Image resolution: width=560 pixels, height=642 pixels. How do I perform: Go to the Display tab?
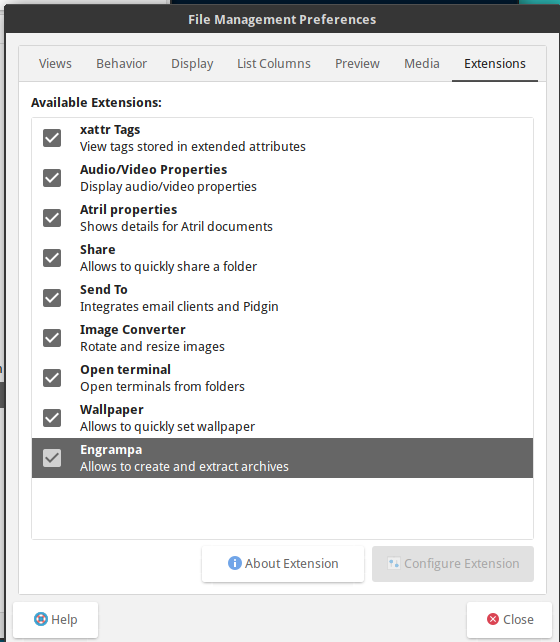tap(192, 63)
